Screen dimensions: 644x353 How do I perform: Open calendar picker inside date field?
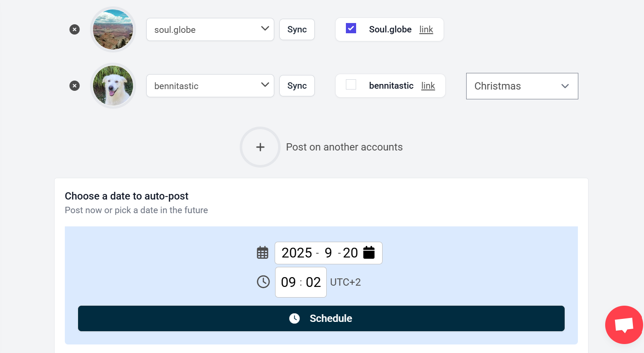tap(369, 253)
